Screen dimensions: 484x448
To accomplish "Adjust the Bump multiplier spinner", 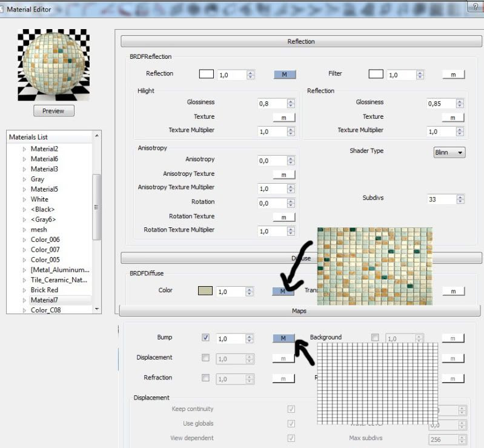I will [250, 339].
